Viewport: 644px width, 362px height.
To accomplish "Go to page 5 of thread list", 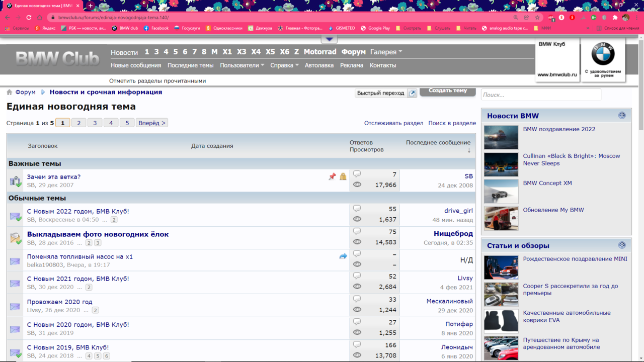I will pos(127,123).
